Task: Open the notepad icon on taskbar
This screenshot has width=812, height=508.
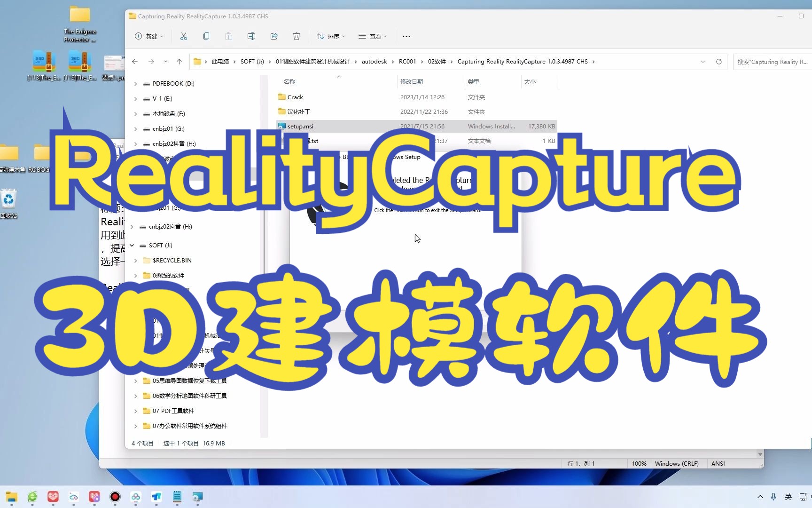Action: pyautogui.click(x=177, y=497)
